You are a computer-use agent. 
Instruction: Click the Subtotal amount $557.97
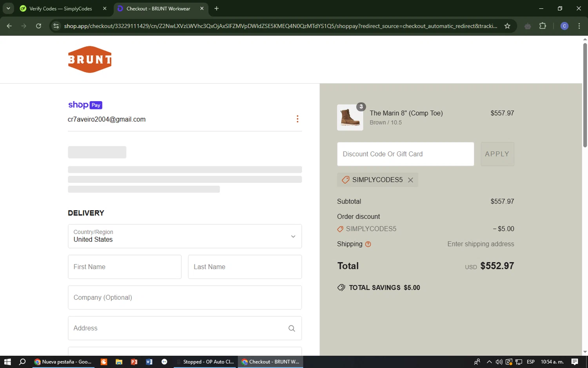tap(502, 201)
